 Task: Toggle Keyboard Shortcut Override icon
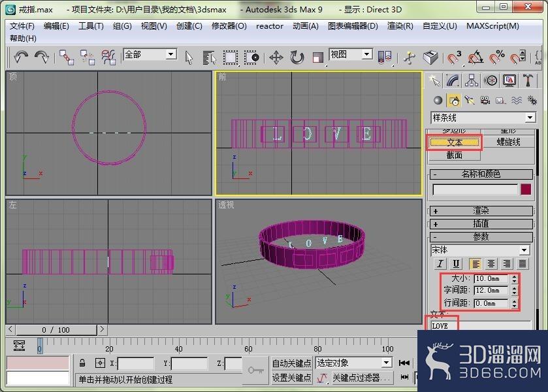430,57
